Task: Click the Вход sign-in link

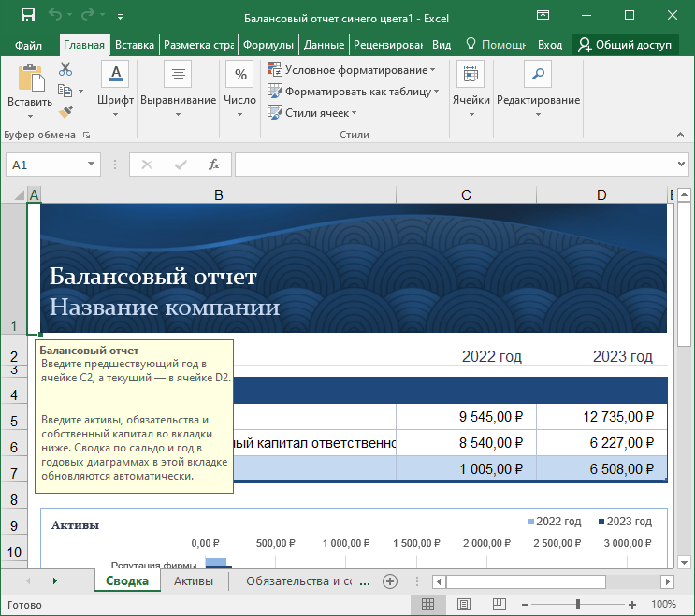Action: [x=550, y=45]
